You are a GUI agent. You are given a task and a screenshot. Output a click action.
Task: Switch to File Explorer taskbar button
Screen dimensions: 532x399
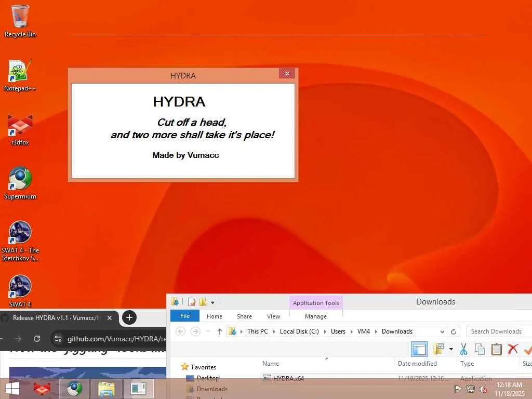(106, 389)
